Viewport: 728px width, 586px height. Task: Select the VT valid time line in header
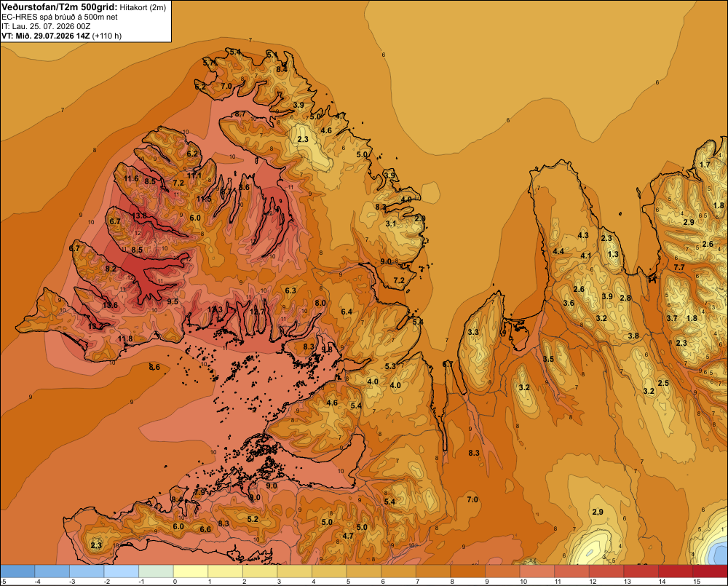click(x=61, y=36)
